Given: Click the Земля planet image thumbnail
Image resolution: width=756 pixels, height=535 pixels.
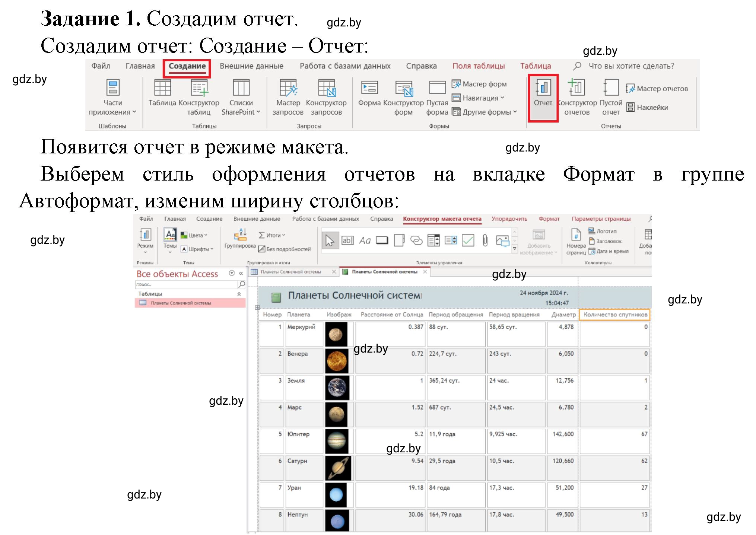Looking at the screenshot, I should pyautogui.click(x=337, y=388).
